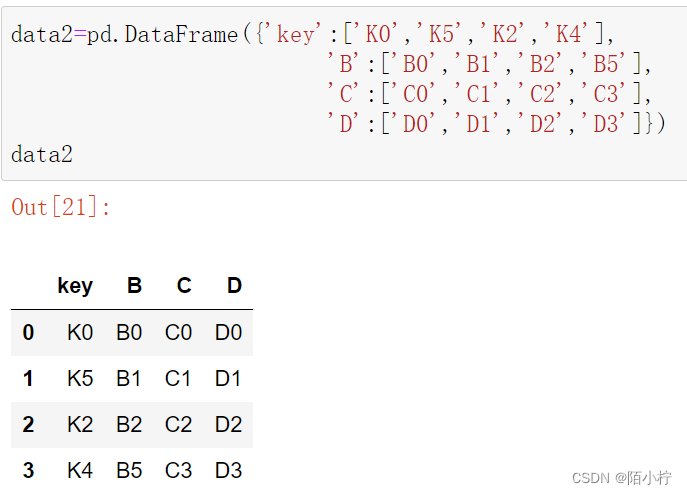Click the K4 table cell
The width and height of the screenshot is (687, 494).
pos(80,471)
